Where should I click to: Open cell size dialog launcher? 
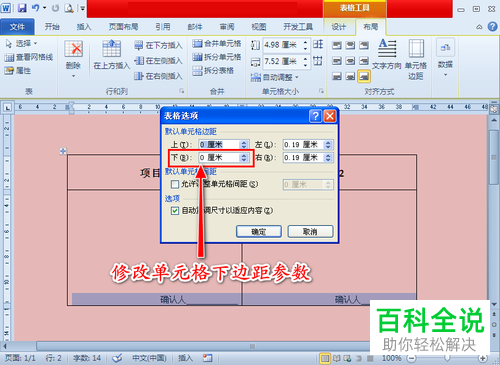click(321, 91)
